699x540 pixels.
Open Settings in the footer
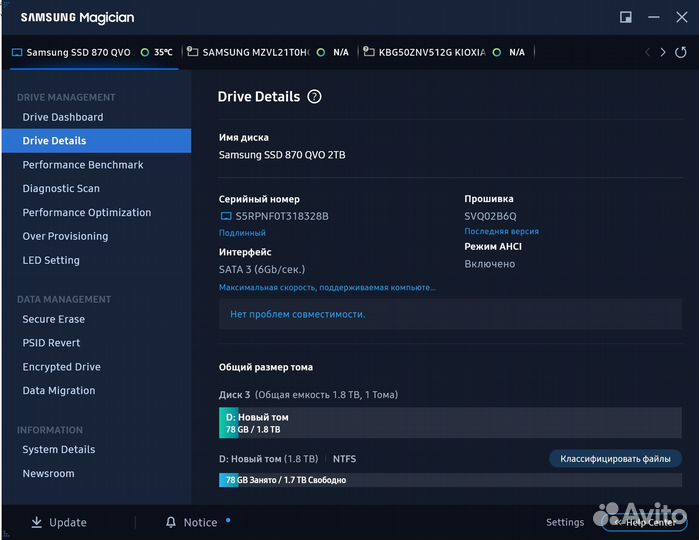coord(565,522)
